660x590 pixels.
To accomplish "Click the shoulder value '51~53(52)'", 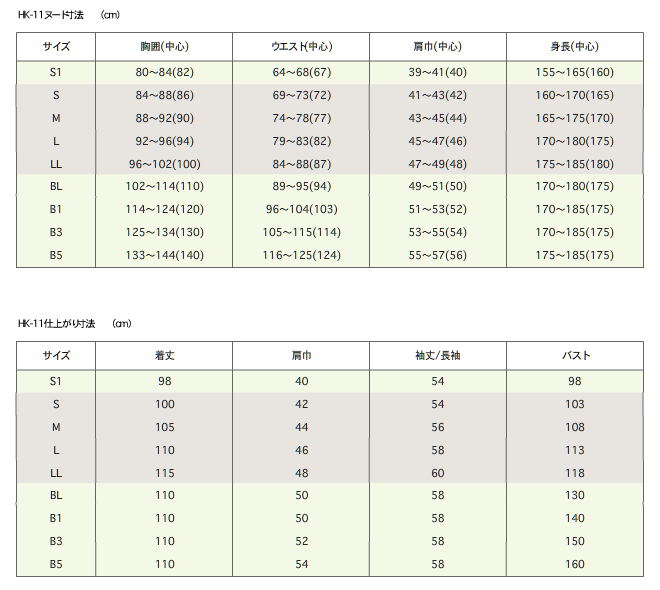I will click(438, 209).
